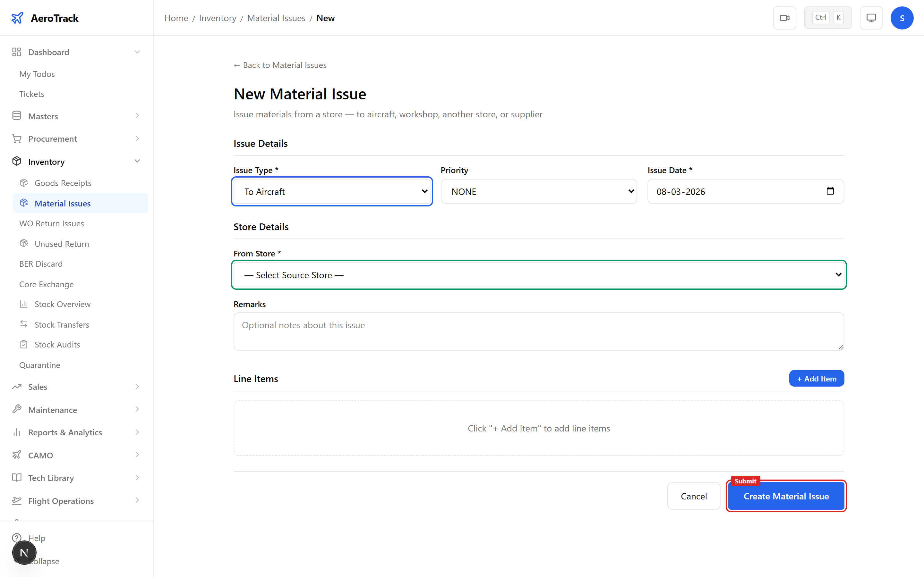Switch to the Material Issues sidebar item
Screen dimensions: 924x577
[x=63, y=203]
